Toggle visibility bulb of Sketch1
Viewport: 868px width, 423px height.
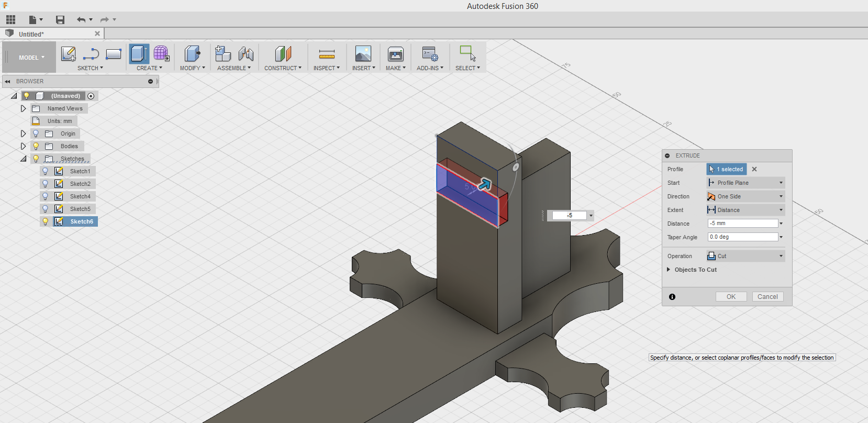(45, 171)
